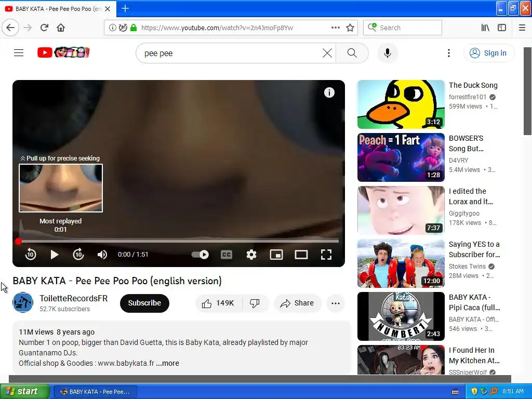Open the ToiletteRecordsFR channel avatar

23,302
